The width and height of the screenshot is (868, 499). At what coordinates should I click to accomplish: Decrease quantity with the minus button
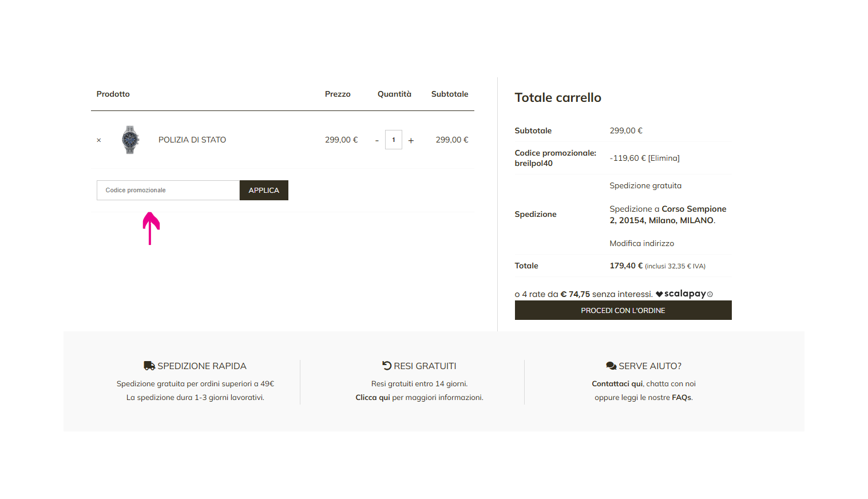point(377,140)
